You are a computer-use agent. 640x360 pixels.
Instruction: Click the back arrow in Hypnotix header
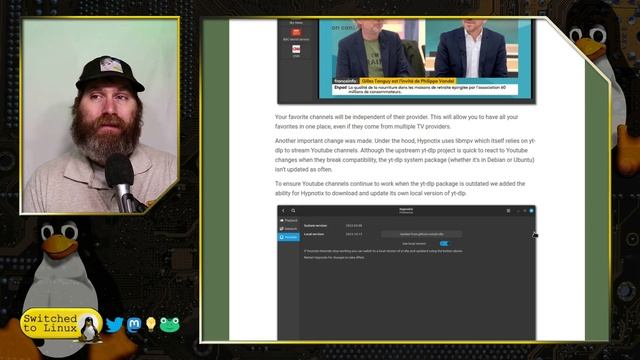click(x=283, y=211)
